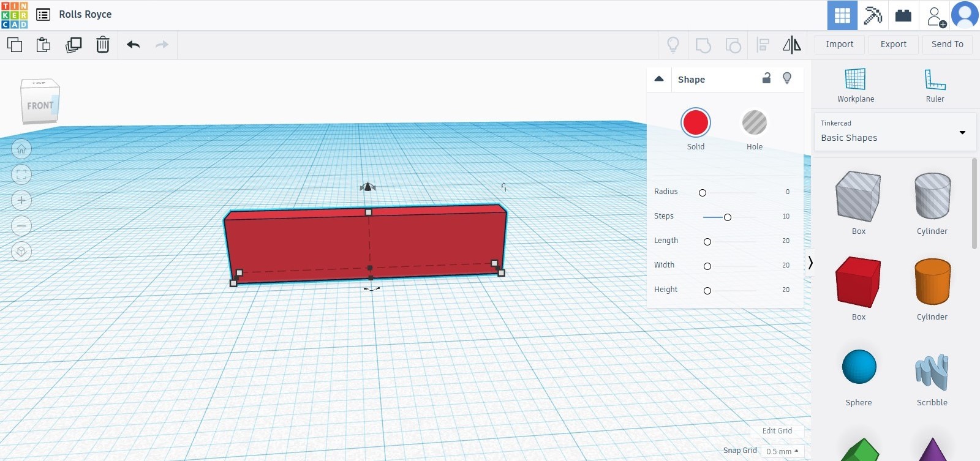Viewport: 980px width, 461px height.
Task: Click the Group shapes icon
Action: point(703,45)
